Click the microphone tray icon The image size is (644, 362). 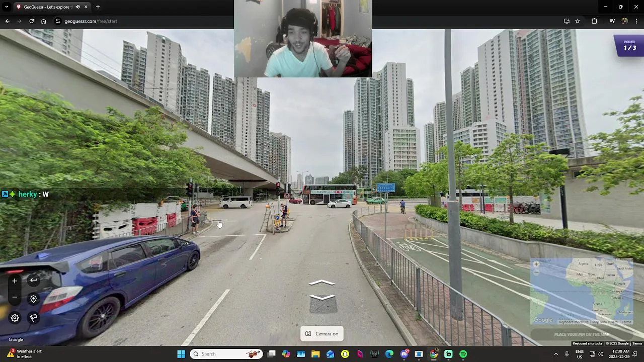point(567,354)
